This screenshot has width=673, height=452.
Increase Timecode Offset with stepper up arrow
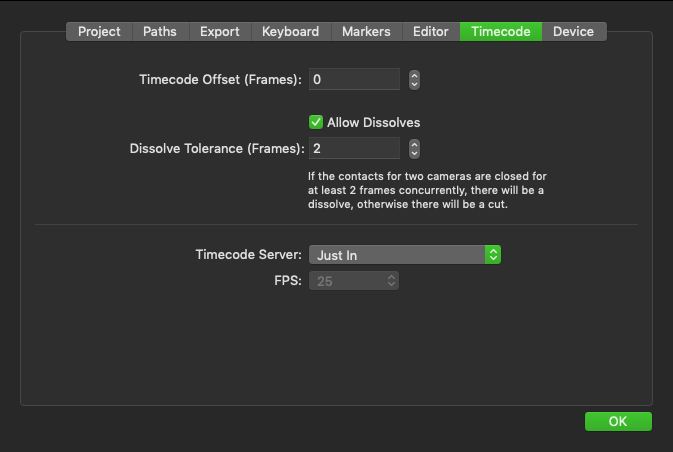pyautogui.click(x=414, y=75)
